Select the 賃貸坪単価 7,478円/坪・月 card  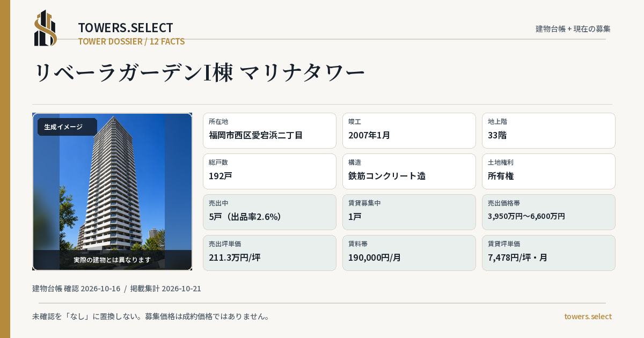coord(548,253)
